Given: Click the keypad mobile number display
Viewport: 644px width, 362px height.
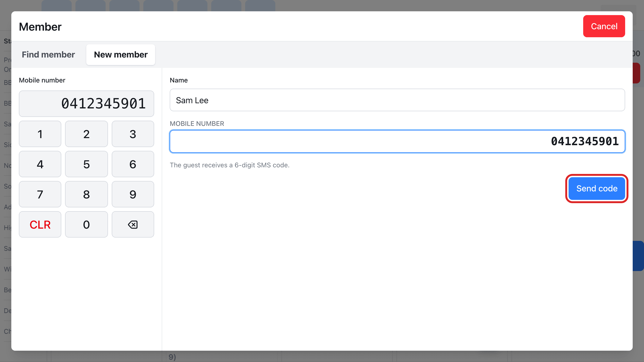Looking at the screenshot, I should 87,103.
